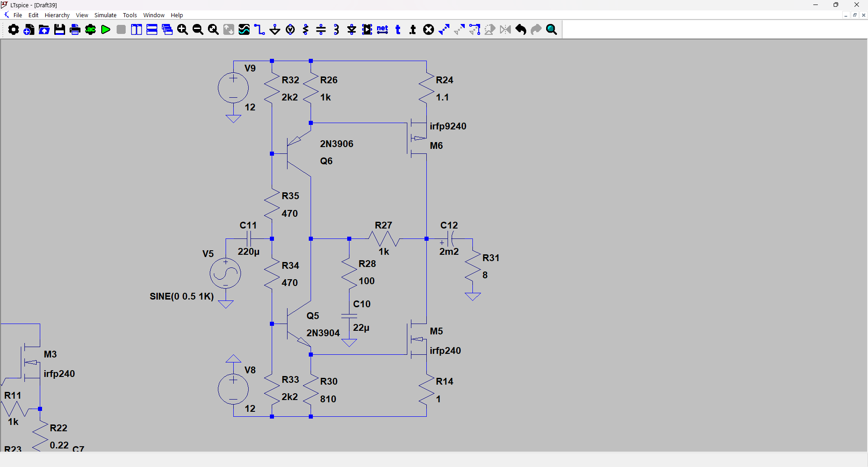868x467 pixels.
Task: Open the Help menu
Action: pyautogui.click(x=177, y=15)
